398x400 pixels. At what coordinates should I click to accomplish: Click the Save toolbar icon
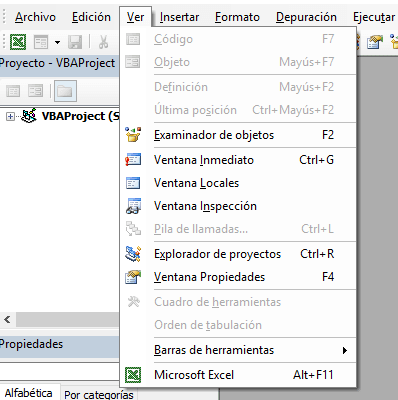pyautogui.click(x=75, y=42)
